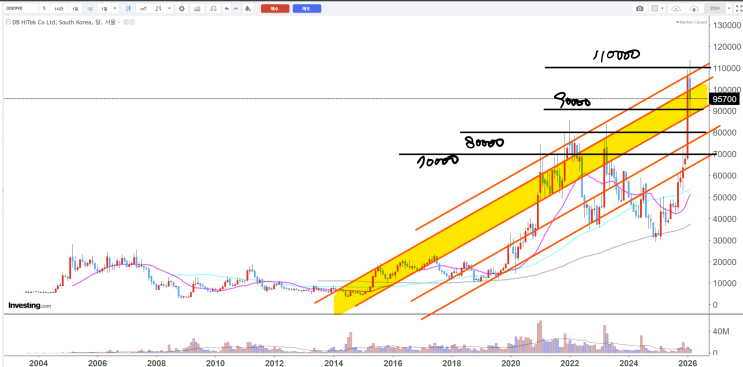Collapse the DB HiTek legend toggle

(x=8, y=22)
